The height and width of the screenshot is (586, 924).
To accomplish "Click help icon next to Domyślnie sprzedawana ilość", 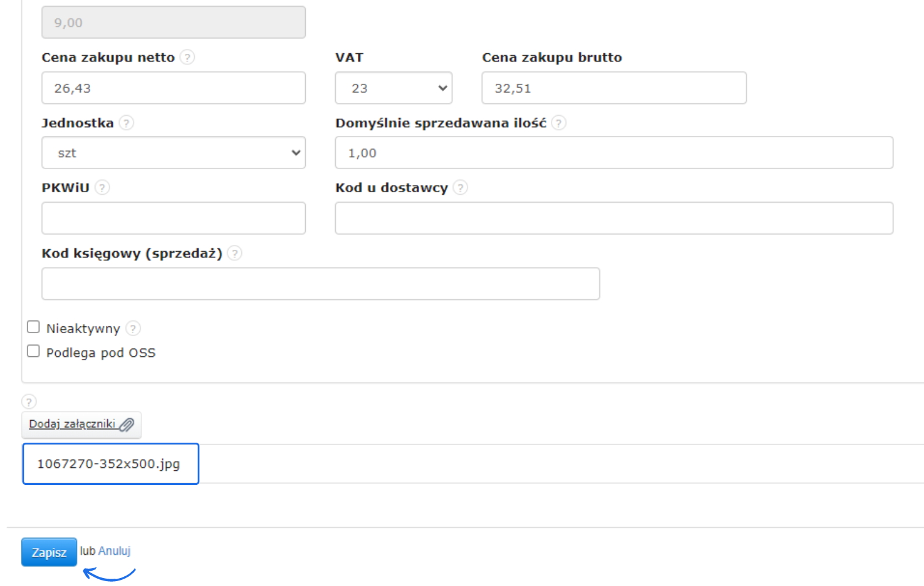I will tap(558, 122).
